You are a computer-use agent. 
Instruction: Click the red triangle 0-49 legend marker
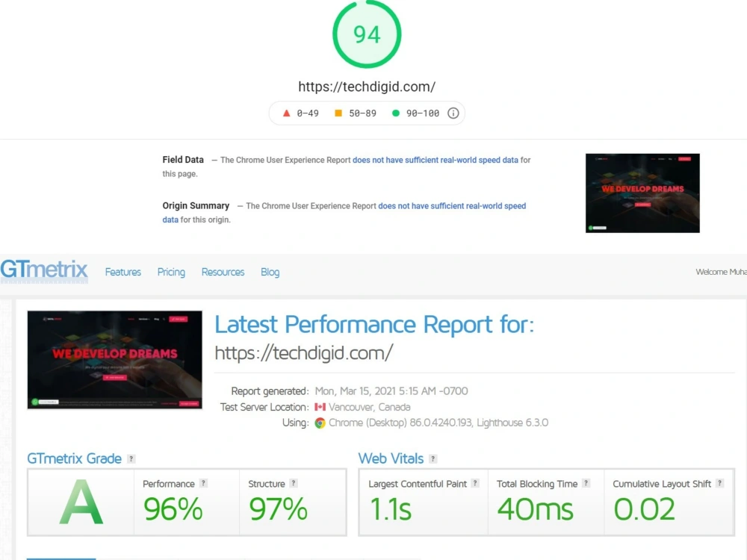(286, 113)
